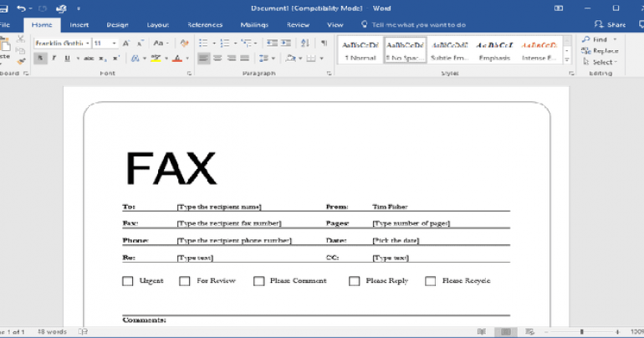This screenshot has width=644, height=338.
Task: Open the Layout tab
Action: (158, 25)
